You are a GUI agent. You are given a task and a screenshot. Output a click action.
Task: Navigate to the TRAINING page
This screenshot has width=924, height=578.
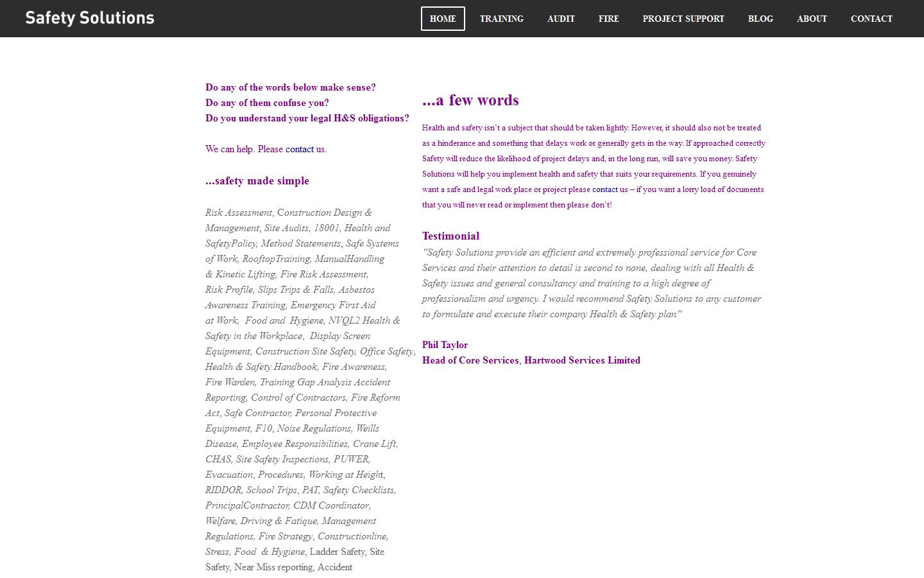point(502,19)
